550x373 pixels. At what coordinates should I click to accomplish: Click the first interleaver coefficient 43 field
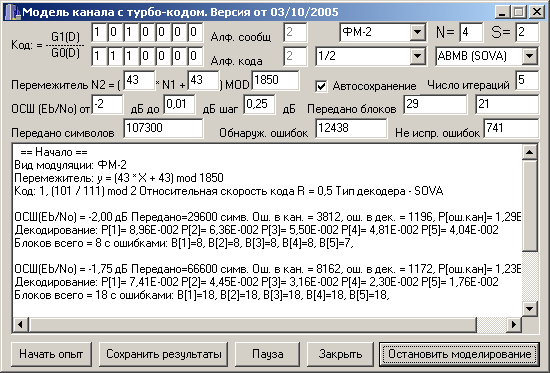pyautogui.click(x=139, y=80)
